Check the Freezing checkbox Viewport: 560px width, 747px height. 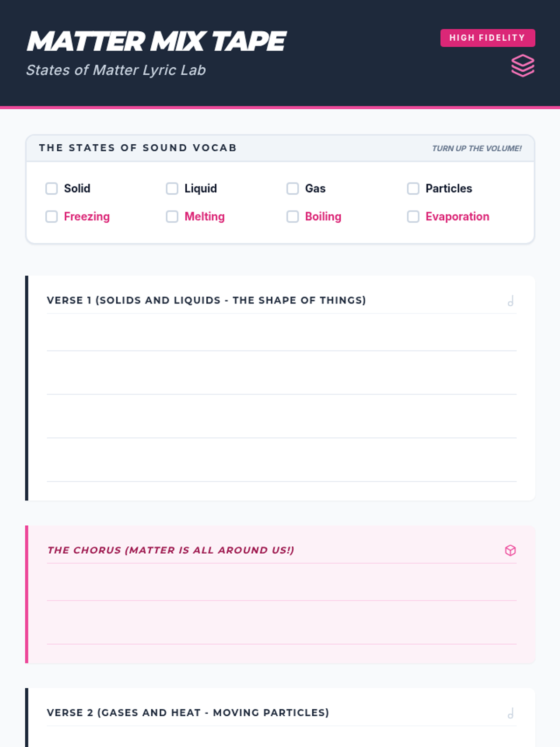[51, 217]
